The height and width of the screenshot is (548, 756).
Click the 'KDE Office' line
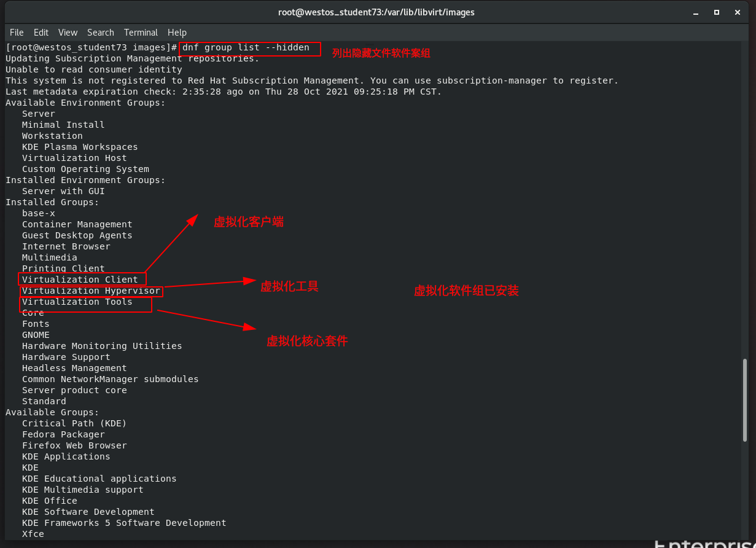click(50, 501)
